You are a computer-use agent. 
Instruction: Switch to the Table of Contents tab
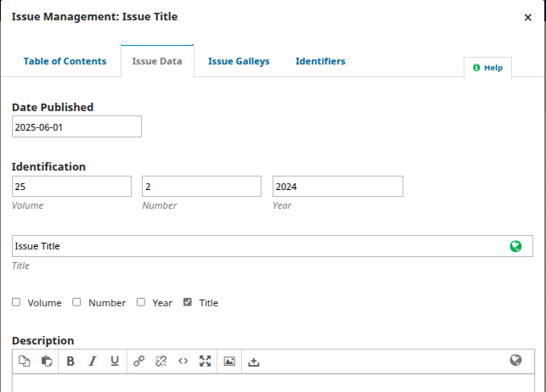65,61
